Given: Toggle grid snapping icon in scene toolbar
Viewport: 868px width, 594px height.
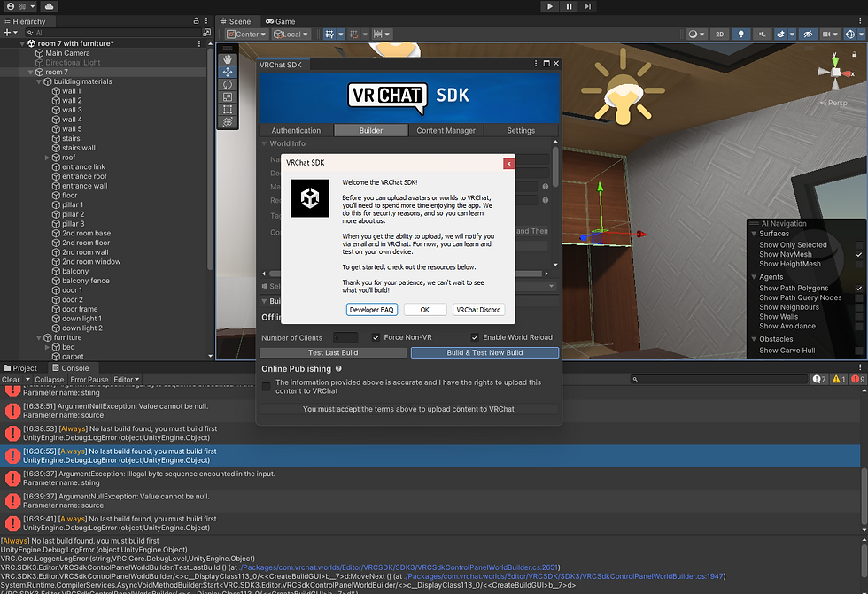Looking at the screenshot, I should tap(329, 35).
